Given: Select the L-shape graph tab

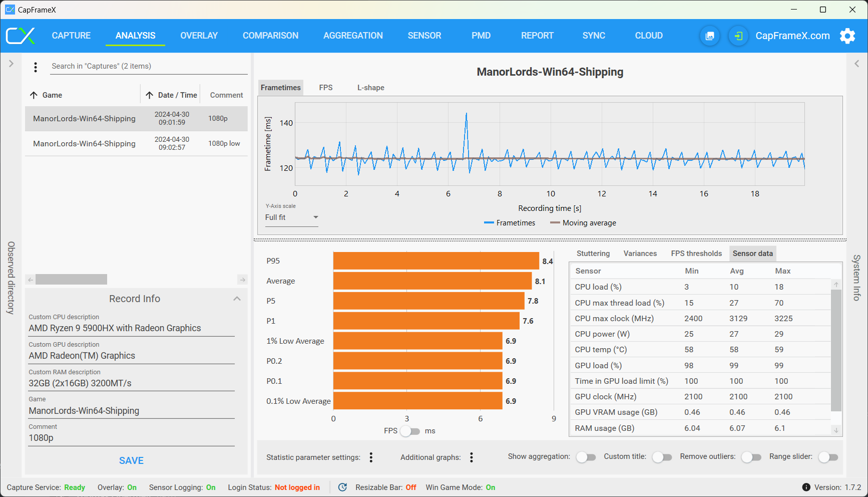Looking at the screenshot, I should click(371, 88).
